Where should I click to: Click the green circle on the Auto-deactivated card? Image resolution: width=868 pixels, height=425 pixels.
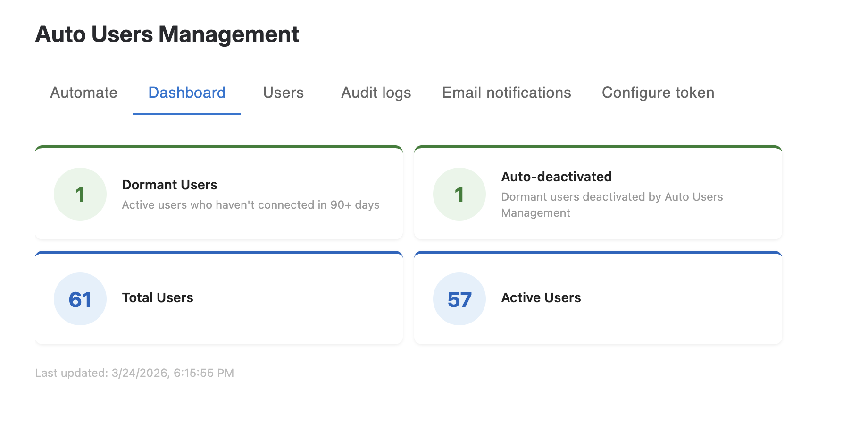tap(459, 194)
